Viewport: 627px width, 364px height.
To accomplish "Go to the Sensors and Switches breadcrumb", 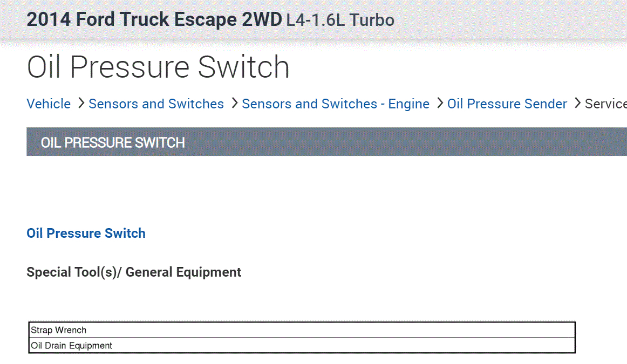I will pos(156,104).
